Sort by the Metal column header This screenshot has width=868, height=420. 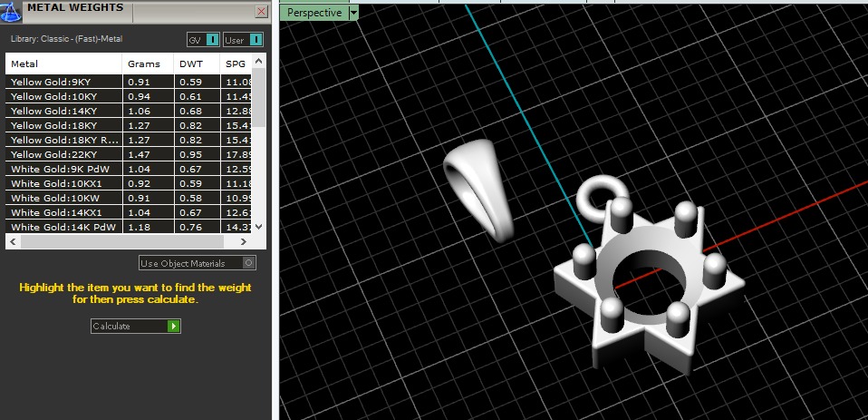coord(63,63)
